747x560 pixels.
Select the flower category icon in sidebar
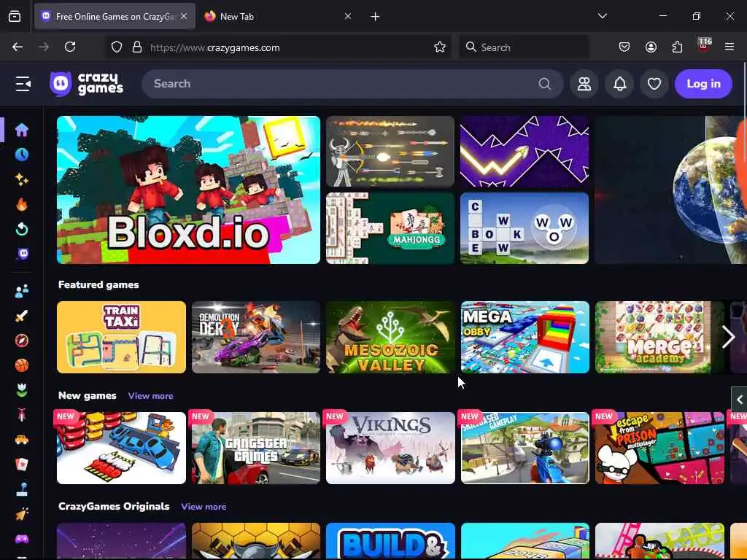click(21, 390)
